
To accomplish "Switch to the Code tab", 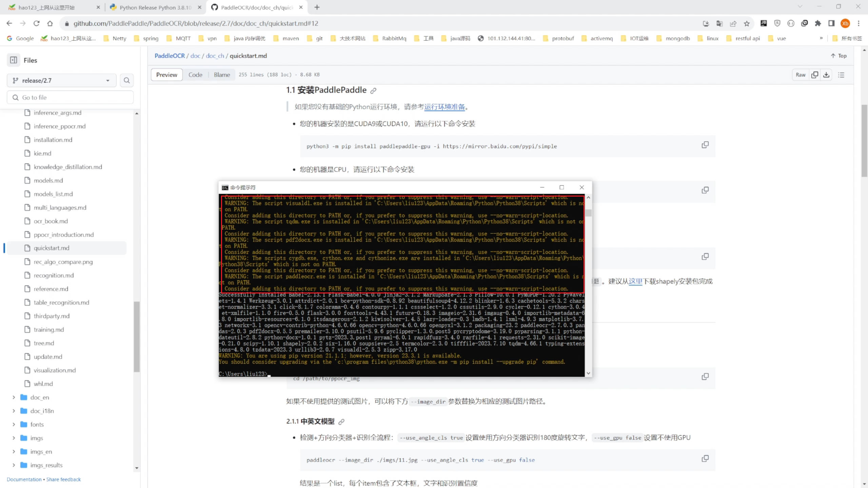I will pyautogui.click(x=195, y=75).
